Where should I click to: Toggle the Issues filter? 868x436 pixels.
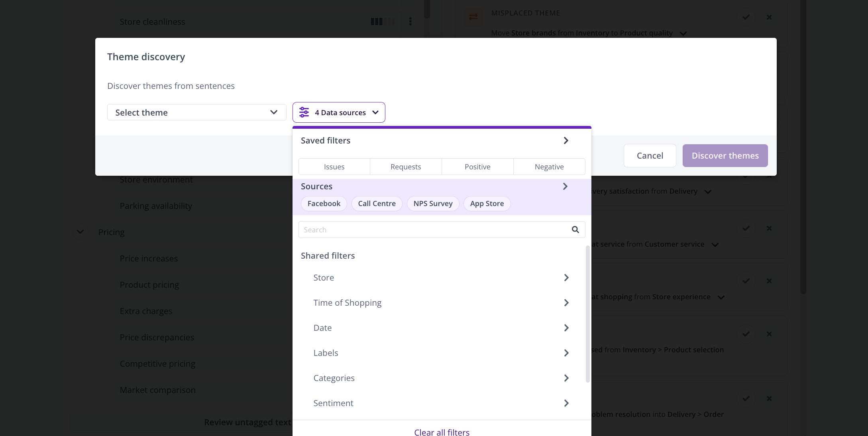tap(334, 167)
